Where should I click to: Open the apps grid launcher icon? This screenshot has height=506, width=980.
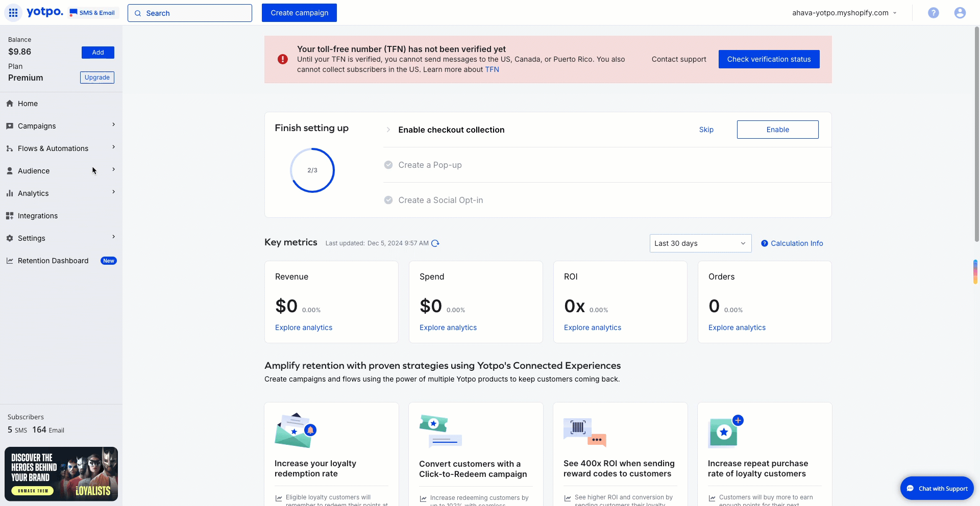pyautogui.click(x=13, y=13)
